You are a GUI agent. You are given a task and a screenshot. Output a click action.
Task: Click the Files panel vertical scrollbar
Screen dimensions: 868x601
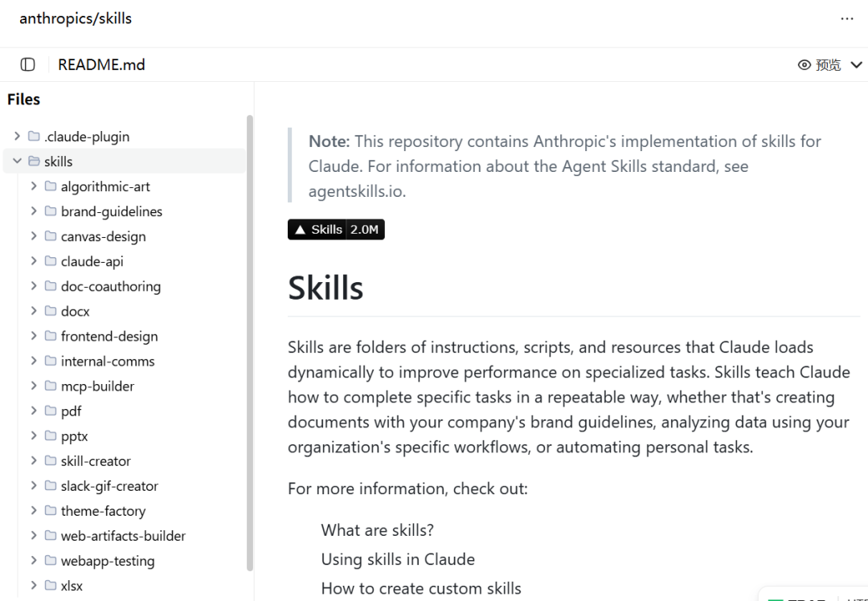tap(250, 343)
